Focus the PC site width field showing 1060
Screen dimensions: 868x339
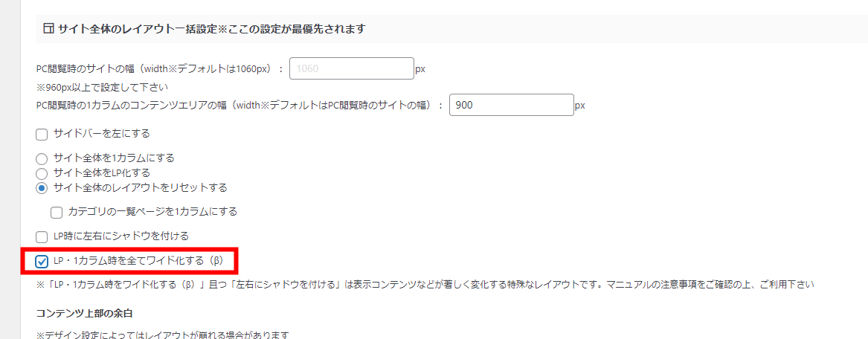[352, 69]
